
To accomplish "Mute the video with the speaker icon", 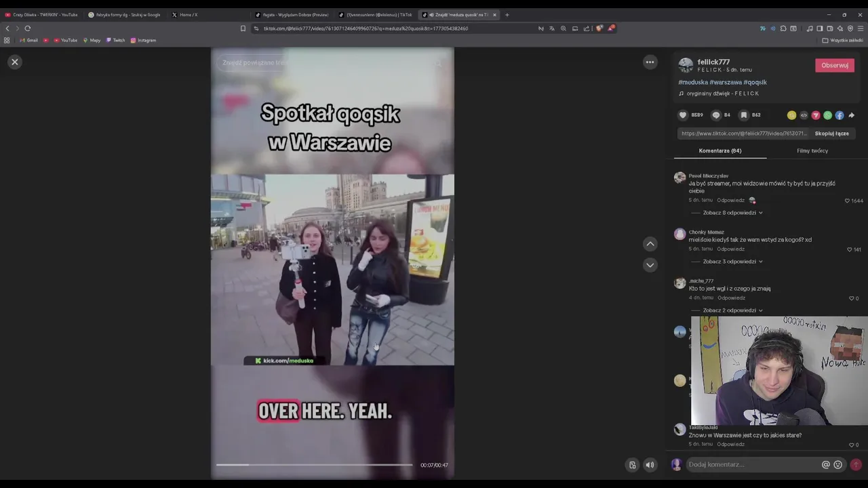I will point(650,465).
